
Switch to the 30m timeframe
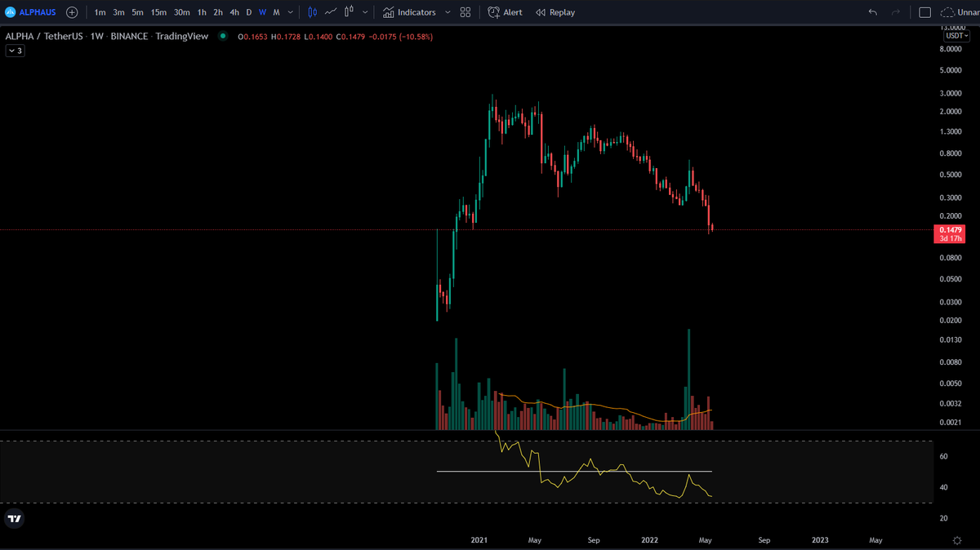pyautogui.click(x=182, y=12)
